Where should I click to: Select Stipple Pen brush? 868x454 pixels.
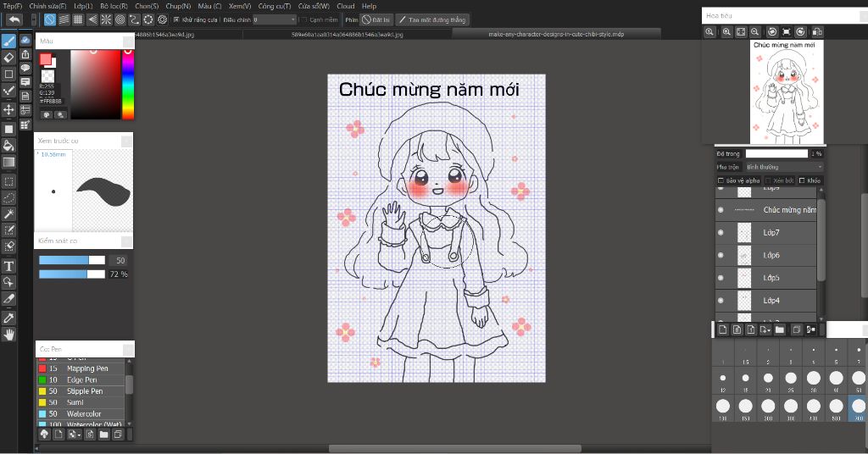tap(81, 391)
